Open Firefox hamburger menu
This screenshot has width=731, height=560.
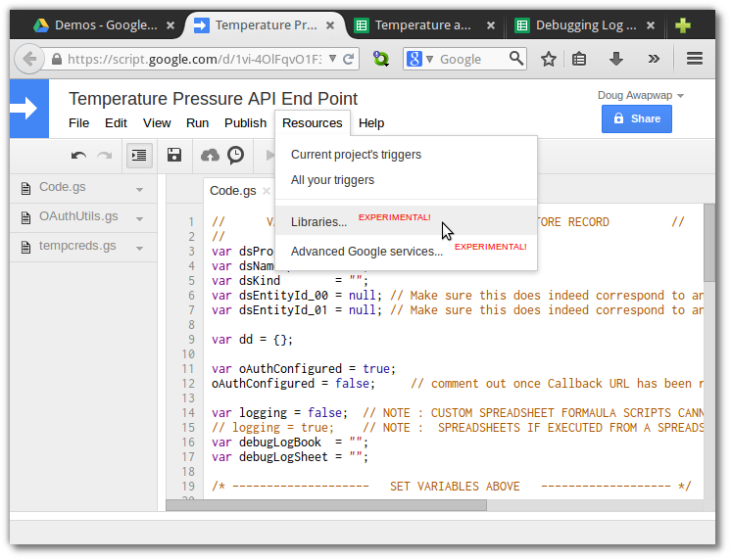695,59
